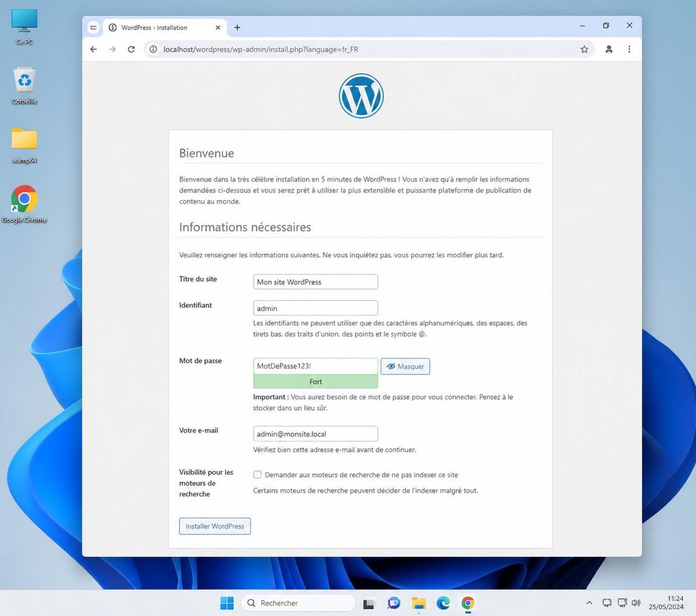The width and height of the screenshot is (696, 616).
Task: Go back with browser back arrow
Action: point(93,49)
